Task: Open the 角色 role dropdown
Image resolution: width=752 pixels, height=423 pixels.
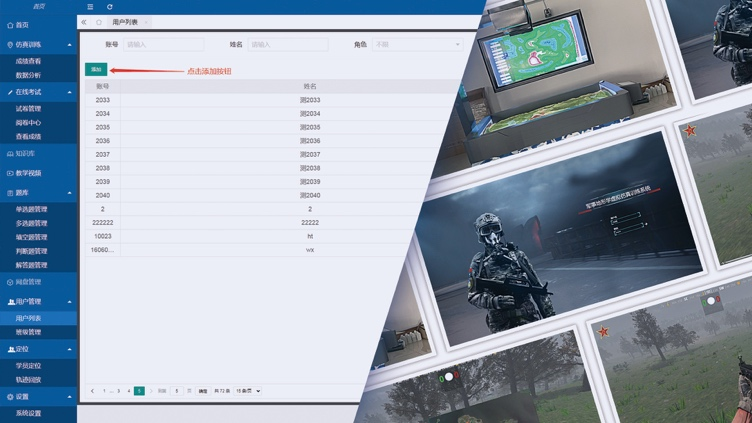Action: tap(417, 44)
